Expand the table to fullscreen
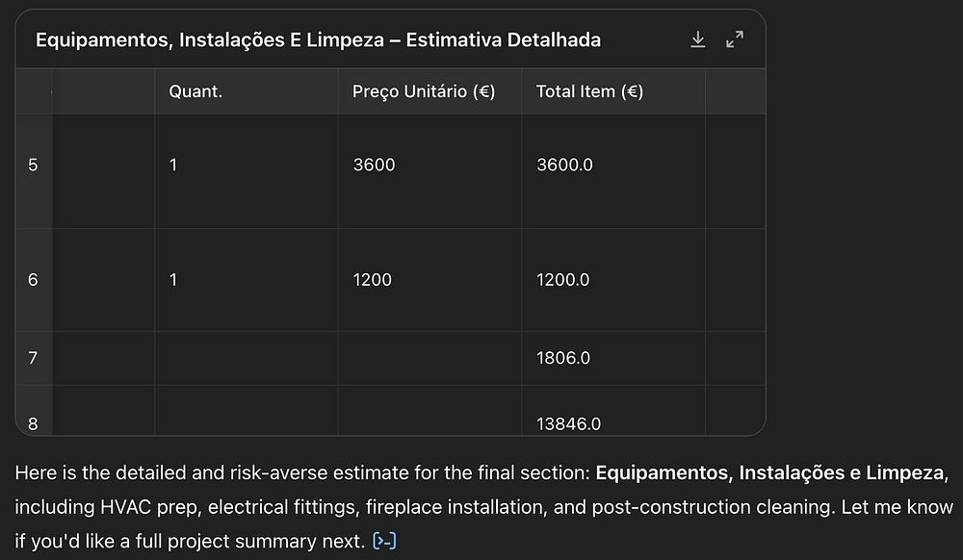The width and height of the screenshot is (963, 560). (x=735, y=39)
